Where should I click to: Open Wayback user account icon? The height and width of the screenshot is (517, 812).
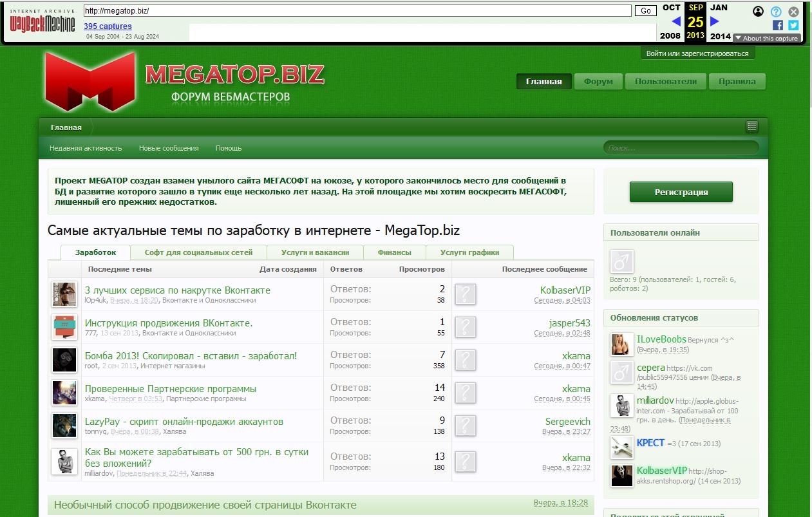pyautogui.click(x=759, y=12)
